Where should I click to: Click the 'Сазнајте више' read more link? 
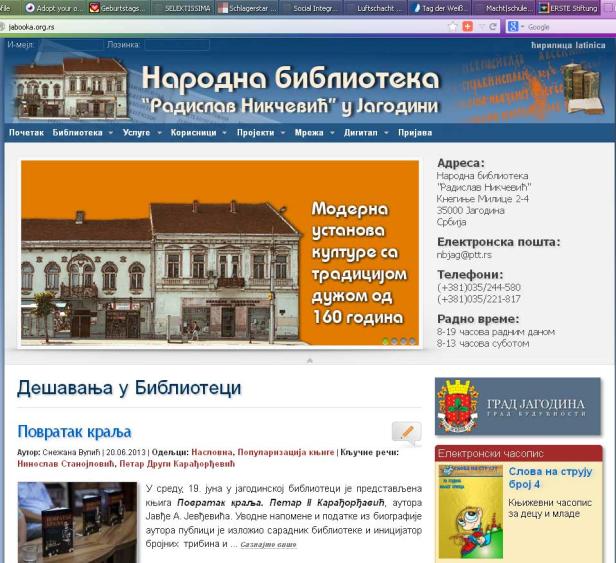[x=268, y=545]
